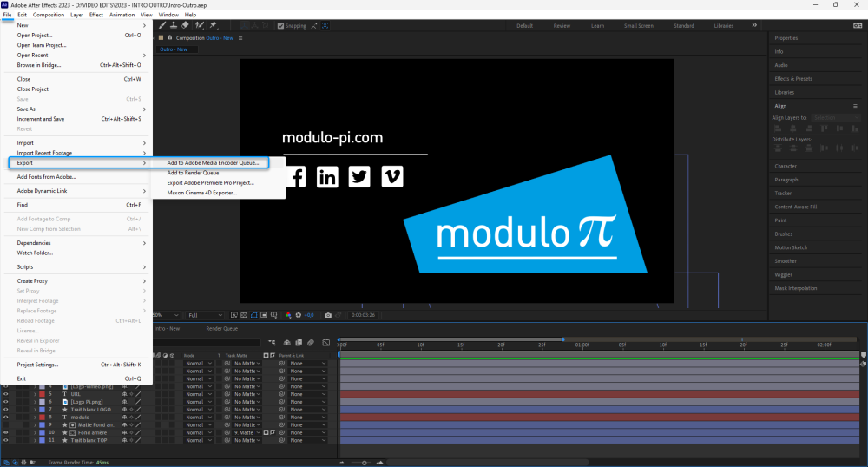The width and height of the screenshot is (868, 467).
Task: Hide the modulo text layer
Action: (x=5, y=418)
